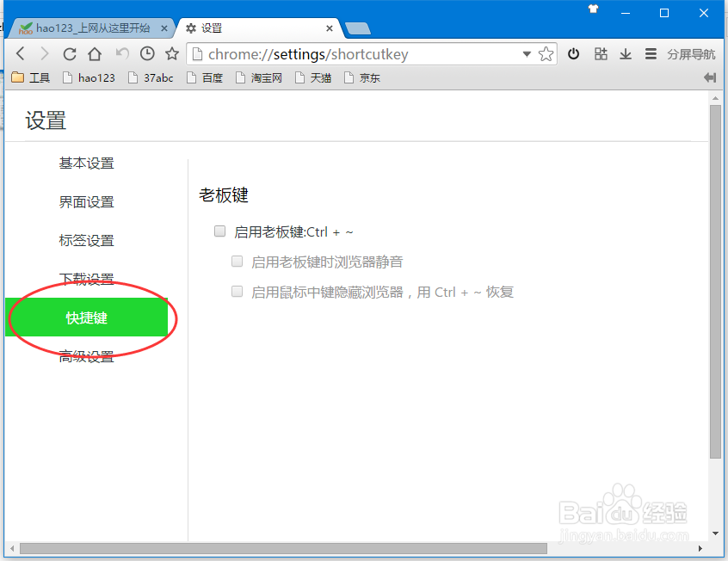
Task: Open the 京东 bookmark
Action: 362,77
